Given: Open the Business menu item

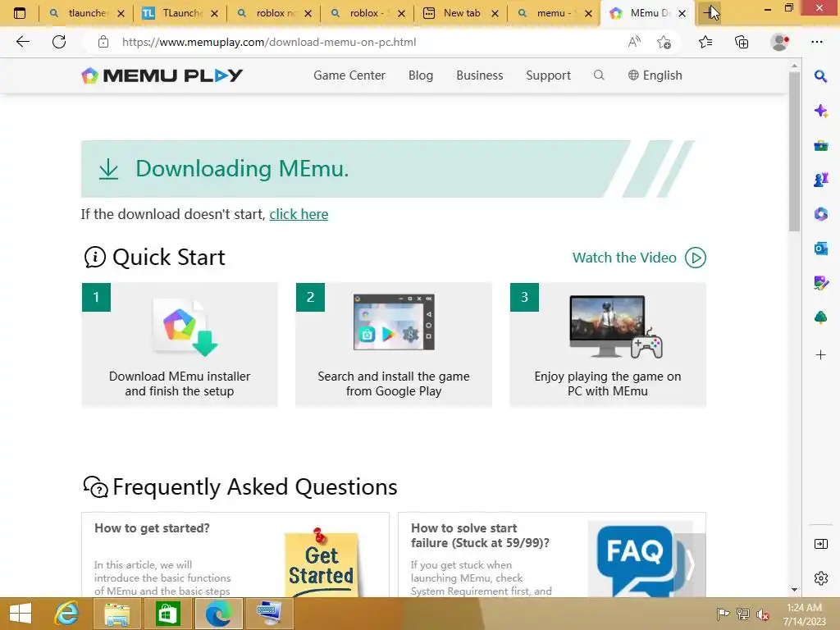Looking at the screenshot, I should pos(479,75).
